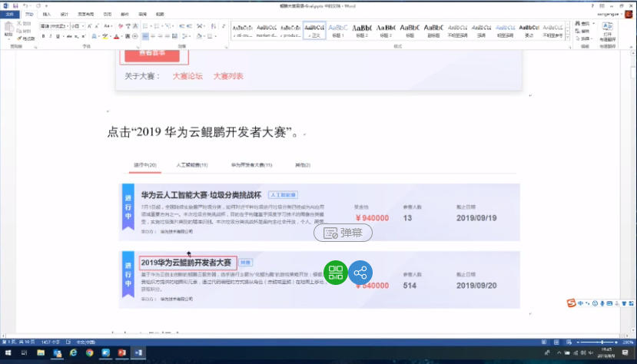Click the Cut scissors icon
Screen dimensions: 637x364
(x=20, y=24)
